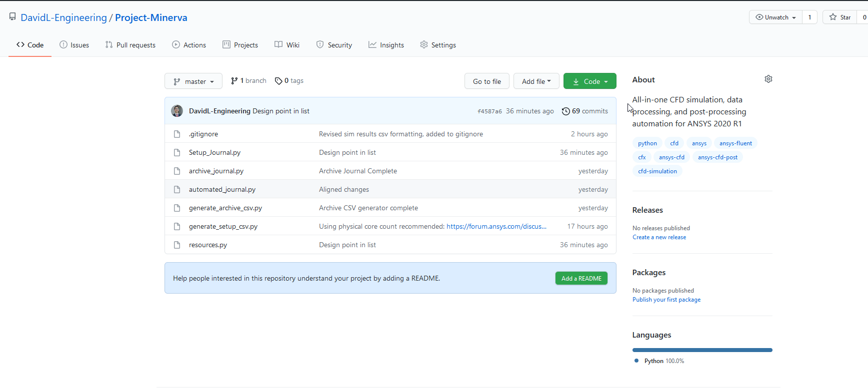Click Create a new release link
This screenshot has width=868, height=389.
click(x=659, y=237)
